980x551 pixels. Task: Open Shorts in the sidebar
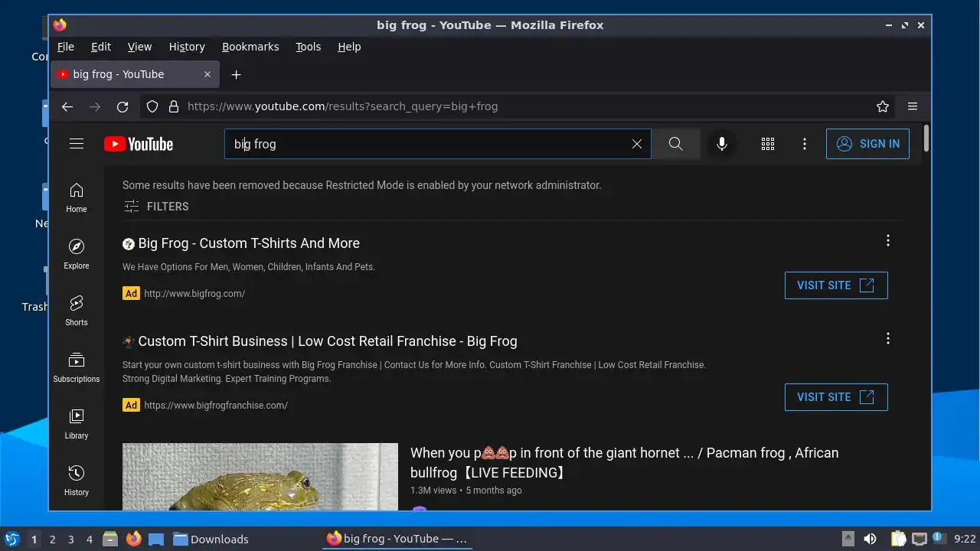(x=77, y=311)
